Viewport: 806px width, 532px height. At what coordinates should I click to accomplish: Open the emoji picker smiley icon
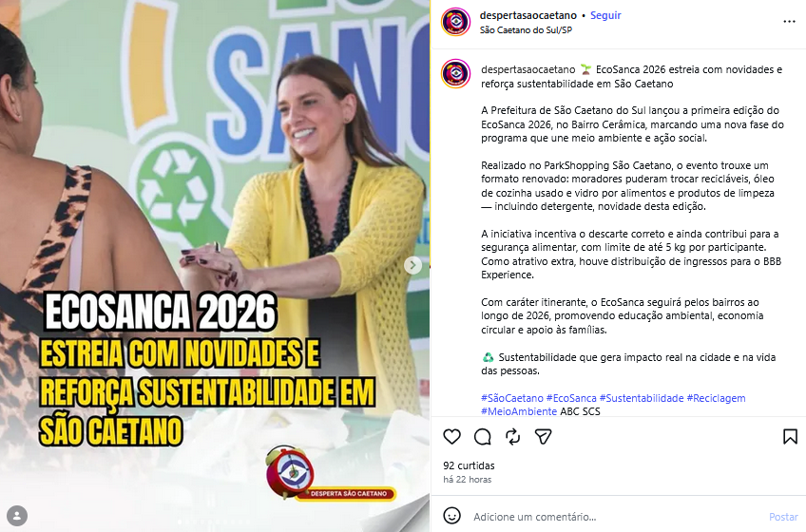tap(451, 516)
